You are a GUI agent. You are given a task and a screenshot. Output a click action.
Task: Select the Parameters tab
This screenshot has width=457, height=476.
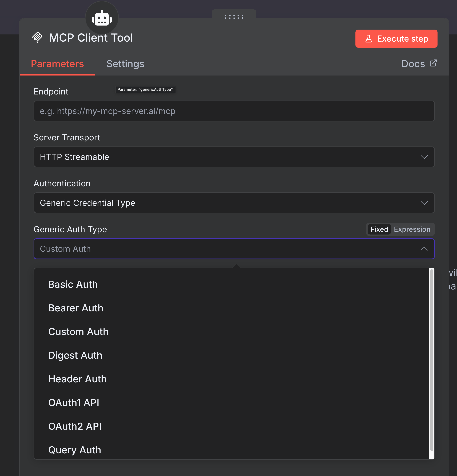[57, 64]
